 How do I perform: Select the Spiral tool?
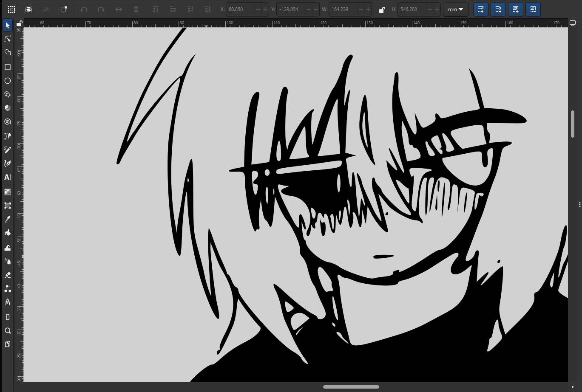[8, 122]
